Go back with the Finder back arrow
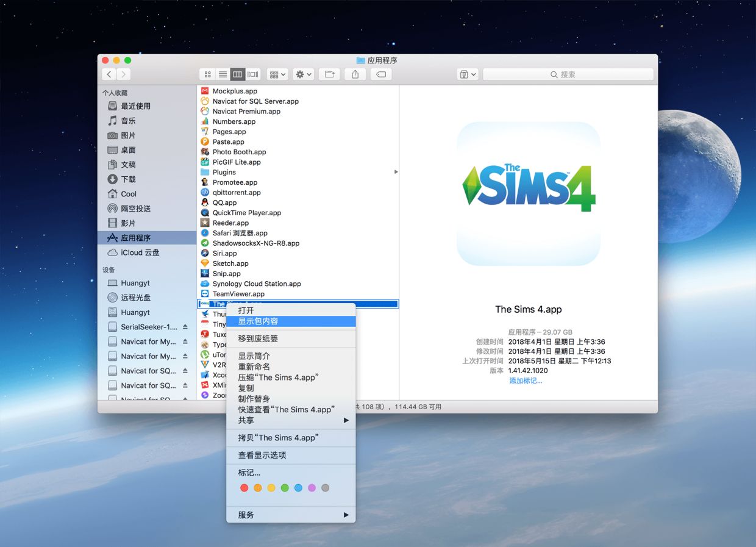The image size is (756, 547). 109,74
